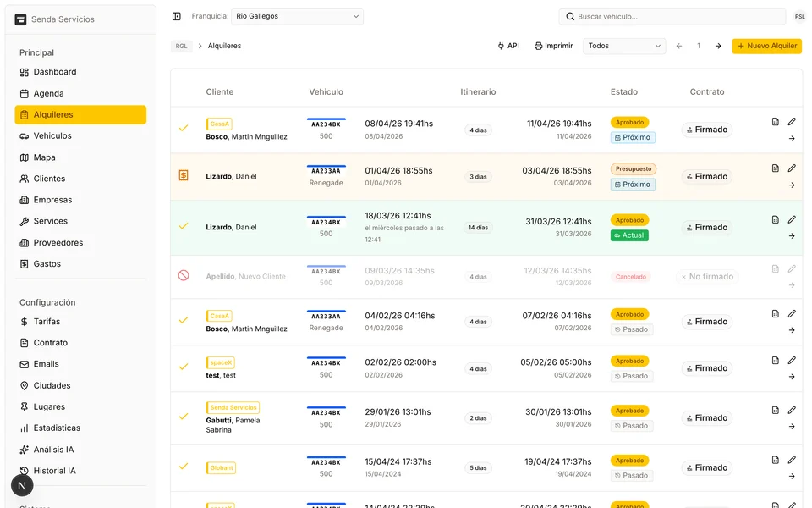Click edit pencil icon for first Bosco rental

click(x=792, y=122)
